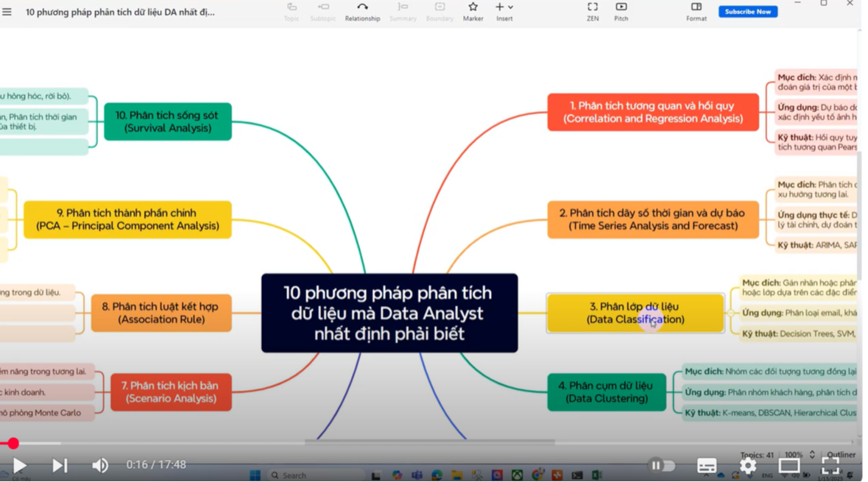The image size is (868, 482).
Task: Toggle subtitles/closed captions
Action: pyautogui.click(x=707, y=466)
